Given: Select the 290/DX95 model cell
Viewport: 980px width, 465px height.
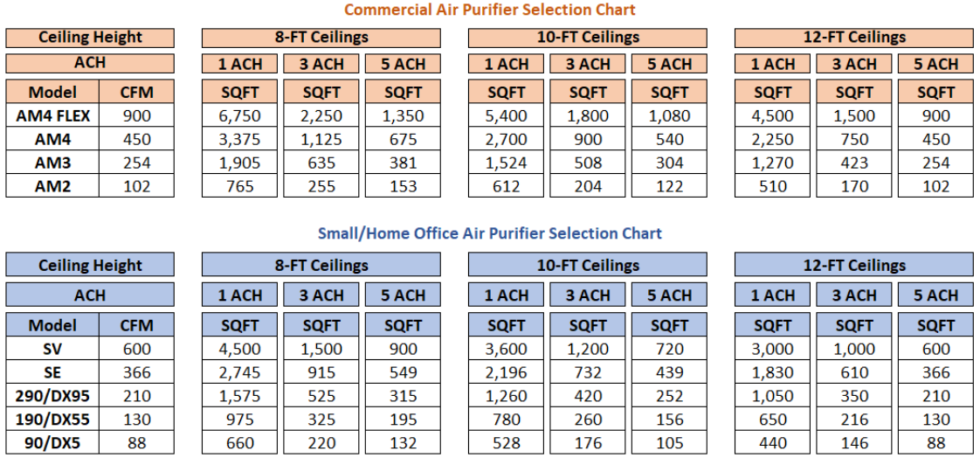Looking at the screenshot, I should (52, 396).
